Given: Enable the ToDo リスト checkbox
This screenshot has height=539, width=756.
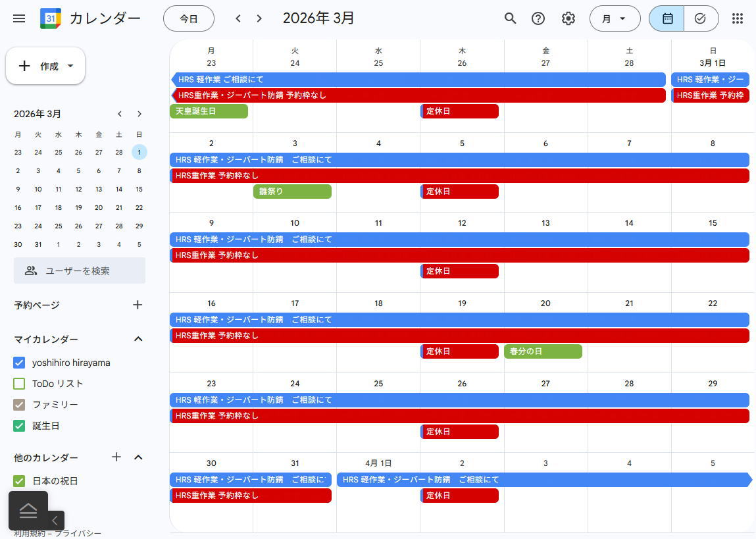Looking at the screenshot, I should coord(19,384).
